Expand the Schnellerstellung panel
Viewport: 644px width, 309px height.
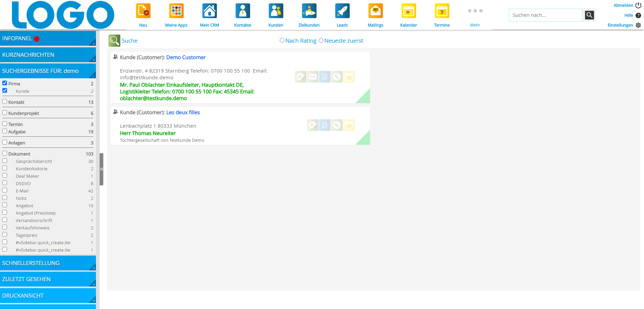click(48, 263)
